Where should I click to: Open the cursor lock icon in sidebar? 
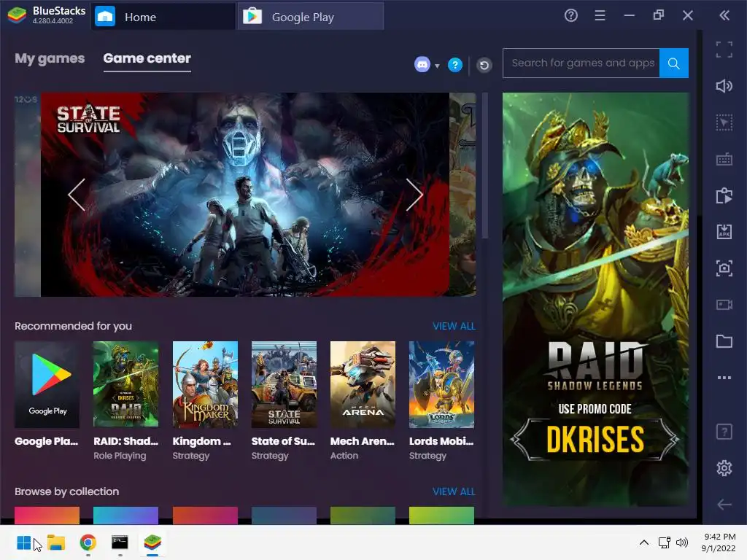(x=724, y=122)
